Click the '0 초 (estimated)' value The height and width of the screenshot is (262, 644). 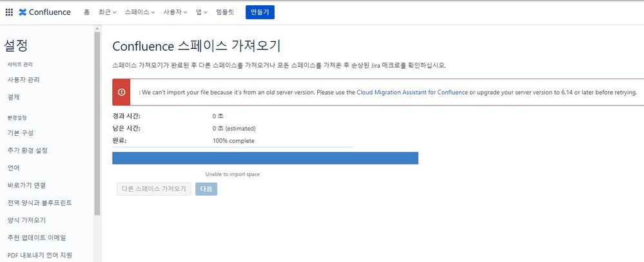click(234, 129)
